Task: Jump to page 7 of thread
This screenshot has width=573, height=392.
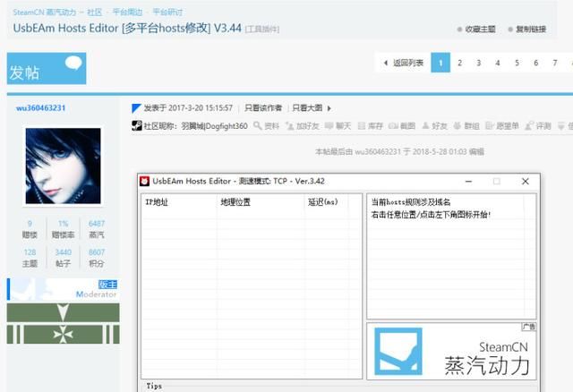Action: (555, 63)
